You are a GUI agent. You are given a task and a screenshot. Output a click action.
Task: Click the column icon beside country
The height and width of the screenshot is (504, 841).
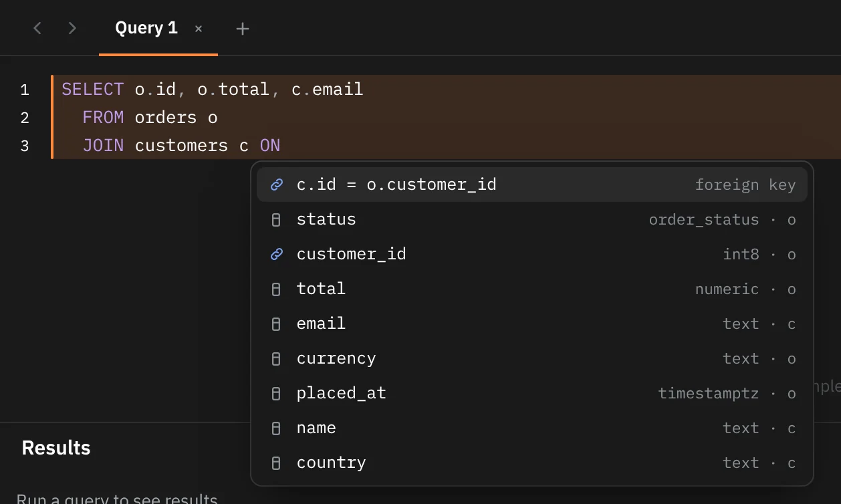276,463
